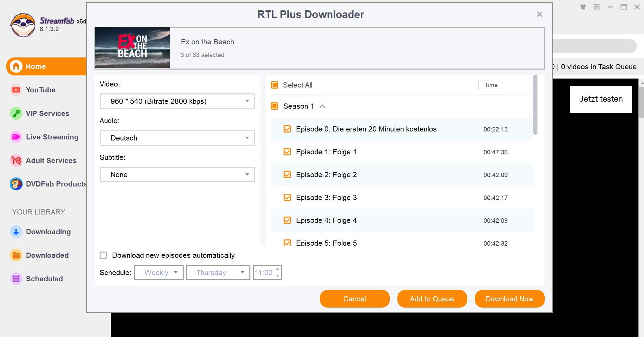The width and height of the screenshot is (644, 337).
Task: Click the 00:47:36 duration of Episode 1
Action: click(x=496, y=152)
